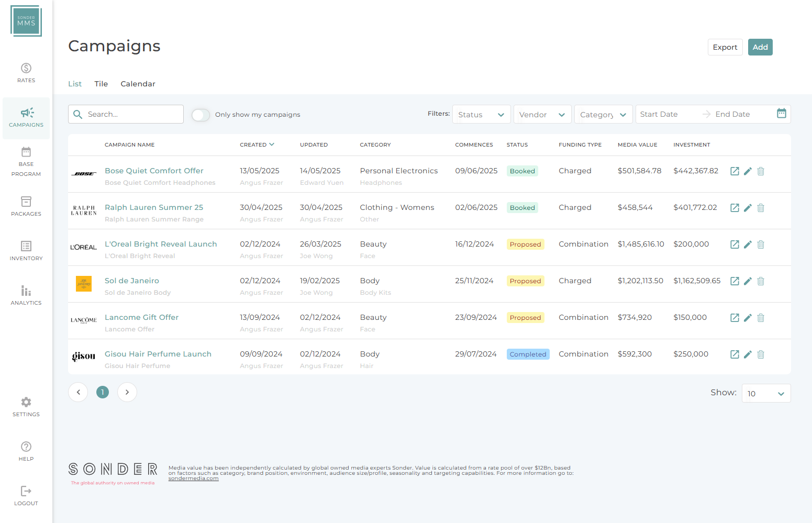Switch to the List view tab
The width and height of the screenshot is (812, 523).
(75, 84)
